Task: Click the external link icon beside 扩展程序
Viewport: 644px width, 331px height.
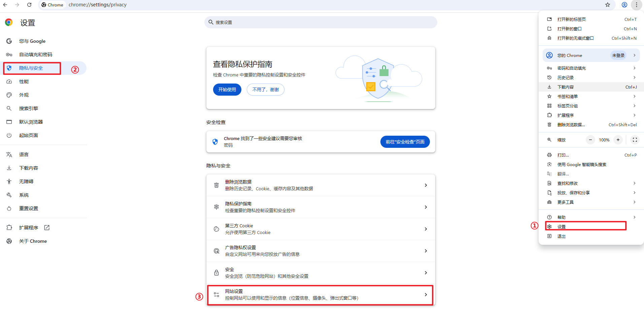Action: coord(47,228)
